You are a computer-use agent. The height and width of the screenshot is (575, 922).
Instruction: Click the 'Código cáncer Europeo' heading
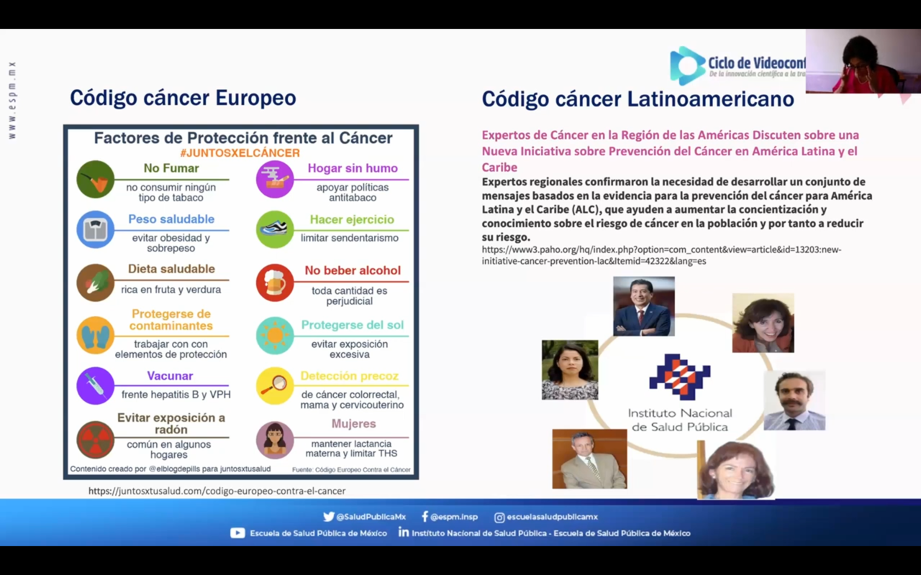click(x=183, y=98)
